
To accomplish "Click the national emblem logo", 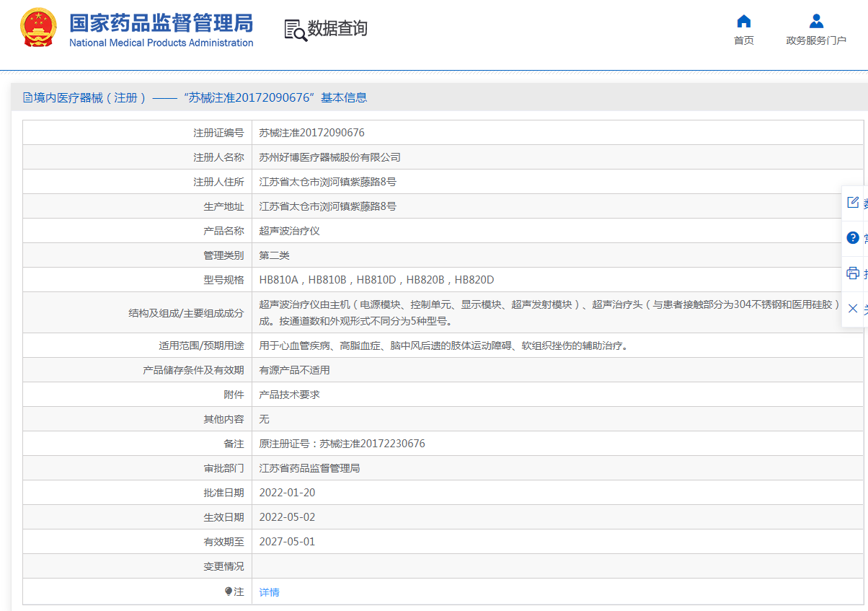I will [x=38, y=28].
